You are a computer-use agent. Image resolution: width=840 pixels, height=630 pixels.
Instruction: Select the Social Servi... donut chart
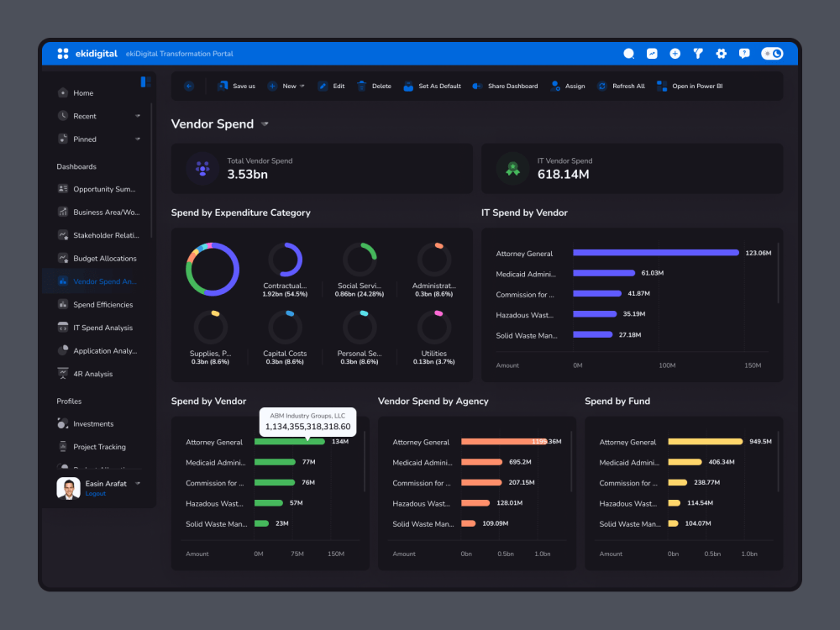[360, 260]
